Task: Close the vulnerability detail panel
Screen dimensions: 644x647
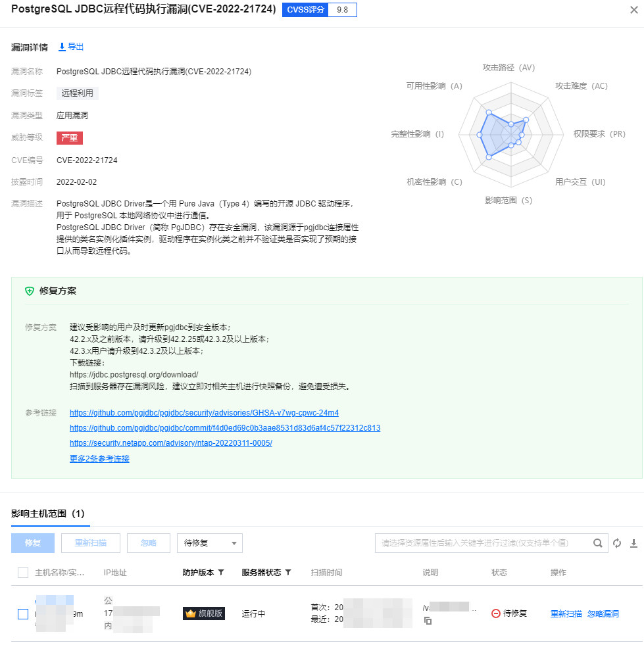Action: [x=633, y=10]
